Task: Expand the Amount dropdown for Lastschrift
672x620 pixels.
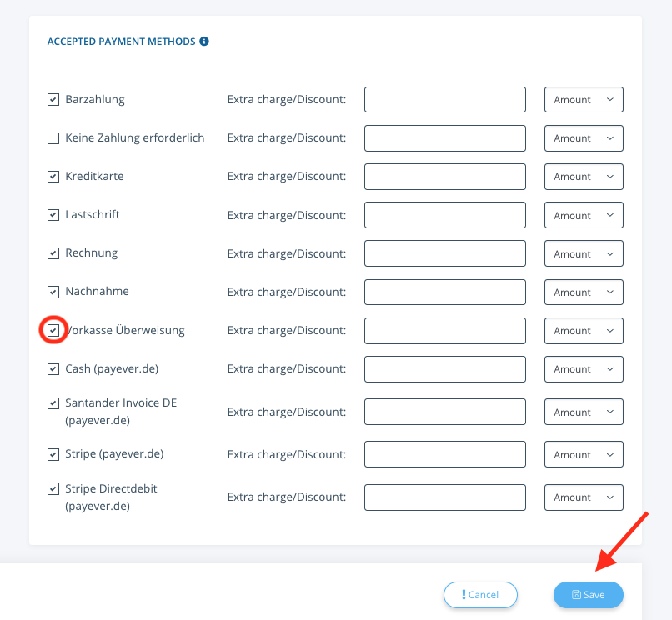Action: pos(584,215)
